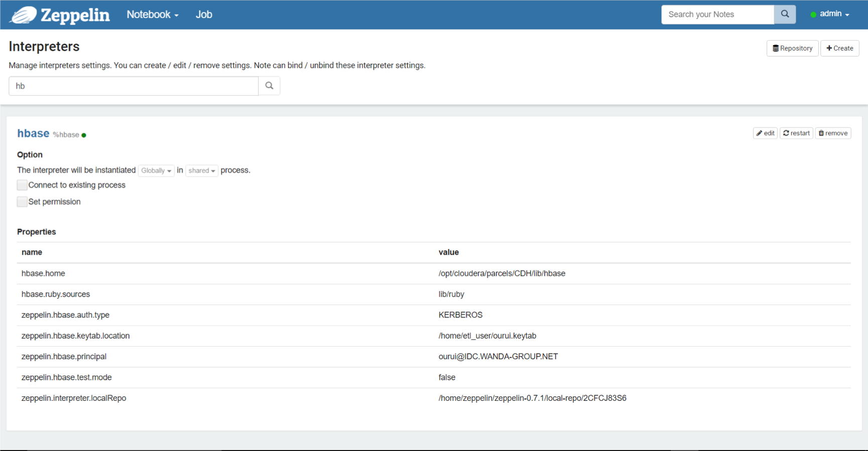Click the edit pencil button for hbase
This screenshot has height=451, width=868.
click(x=765, y=133)
